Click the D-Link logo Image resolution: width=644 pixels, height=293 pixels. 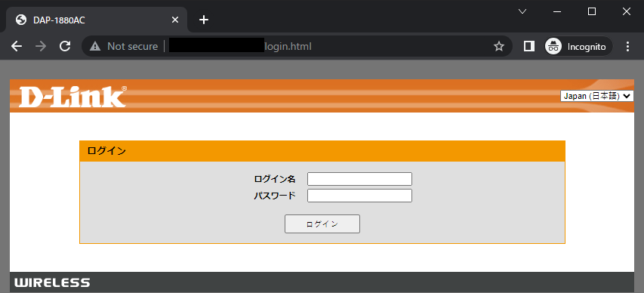point(72,97)
